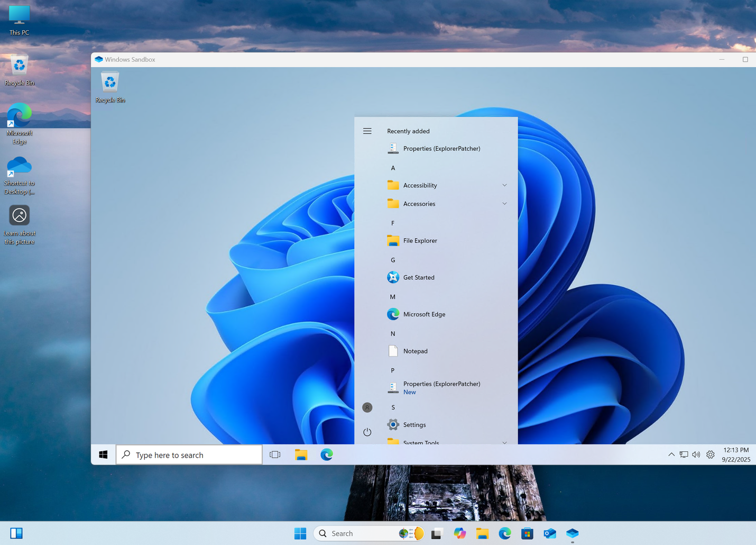This screenshot has height=545, width=756.
Task: Launch Get Started from the Start menu
Action: [x=418, y=277]
